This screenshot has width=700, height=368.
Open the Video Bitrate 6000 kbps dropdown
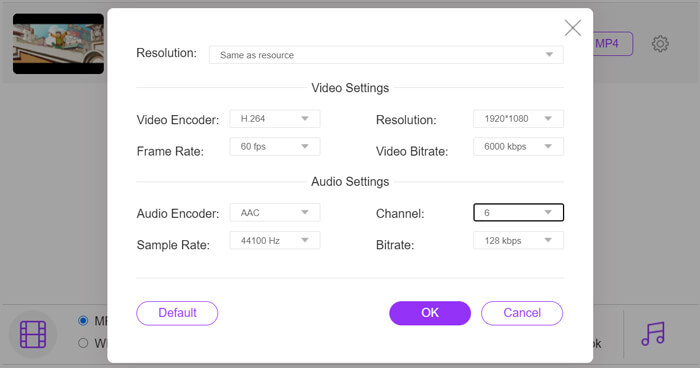click(518, 146)
